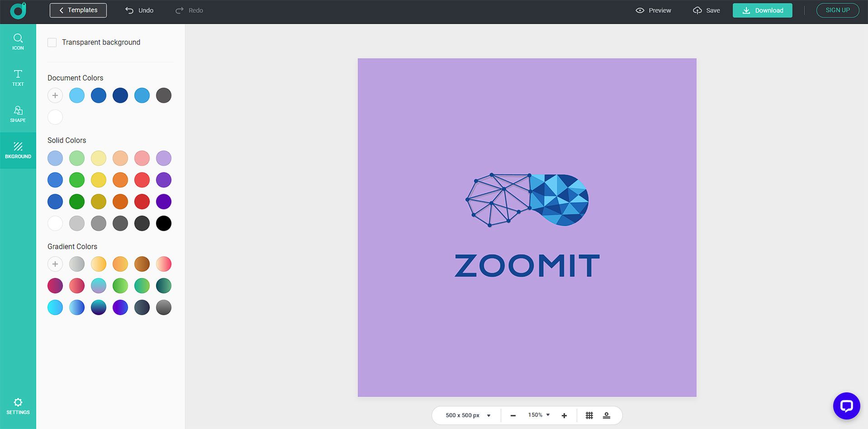Select the Bkground sidebar tab
Image resolution: width=868 pixels, height=429 pixels.
coord(18,150)
